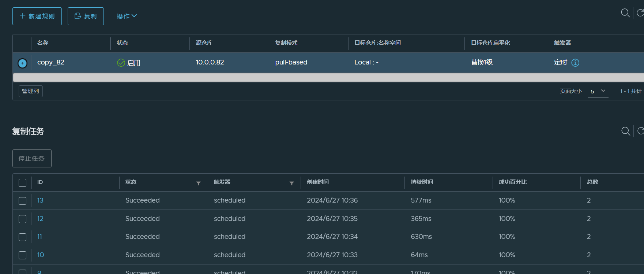Open task ID 10 link
This screenshot has width=644, height=274.
41,255
